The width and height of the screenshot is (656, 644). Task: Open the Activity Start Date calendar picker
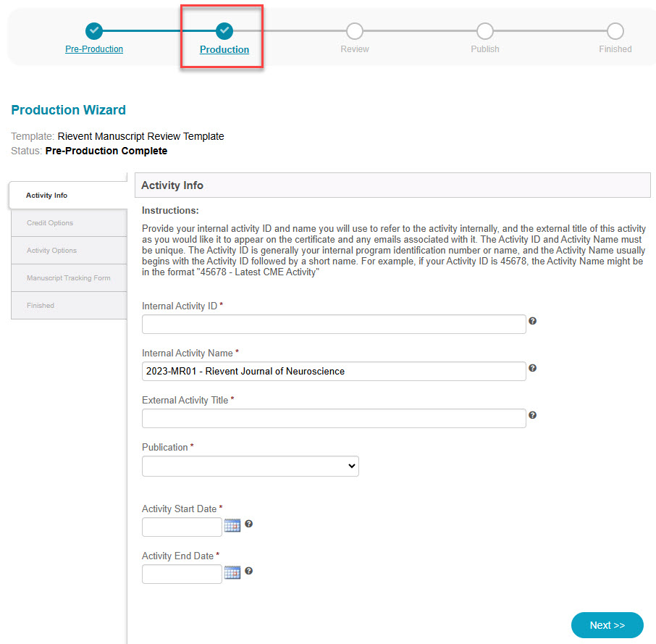[232, 525]
